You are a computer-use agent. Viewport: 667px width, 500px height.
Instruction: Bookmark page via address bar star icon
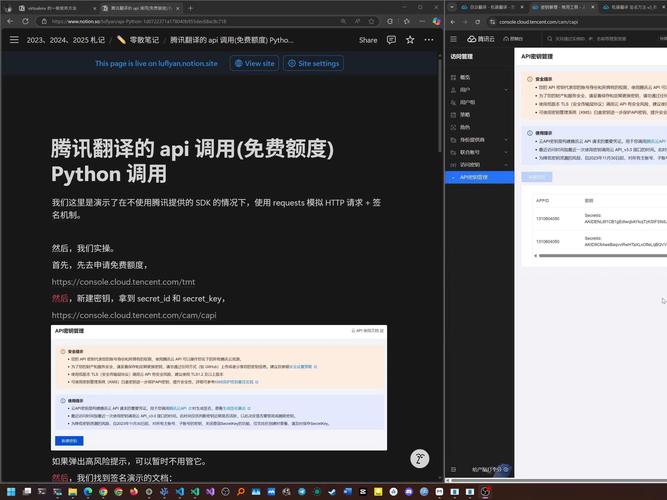coord(371,21)
